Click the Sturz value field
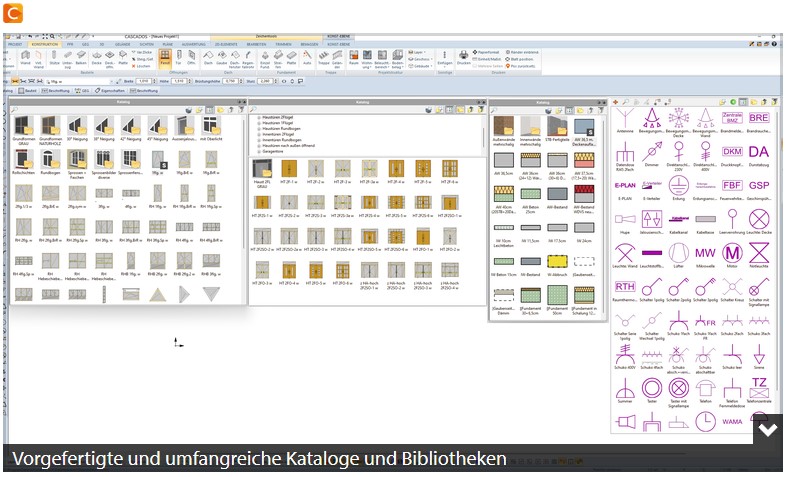Viewport: 786px width, 477px height. 266,81
